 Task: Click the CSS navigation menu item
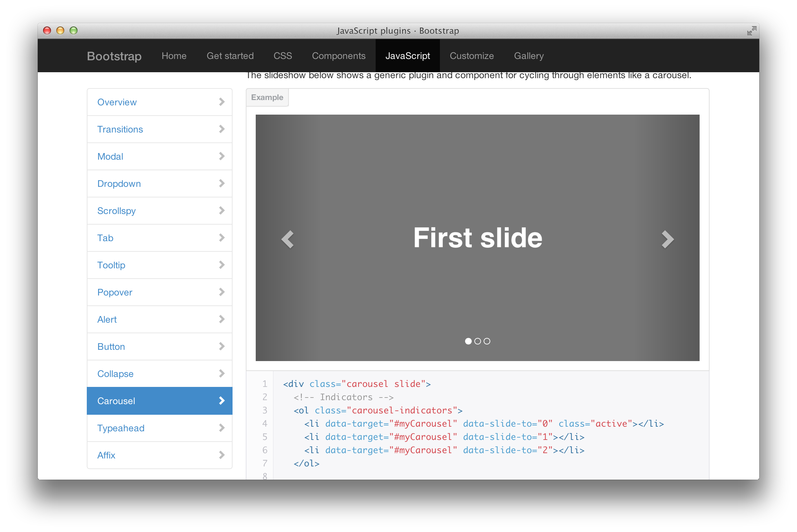(x=282, y=56)
